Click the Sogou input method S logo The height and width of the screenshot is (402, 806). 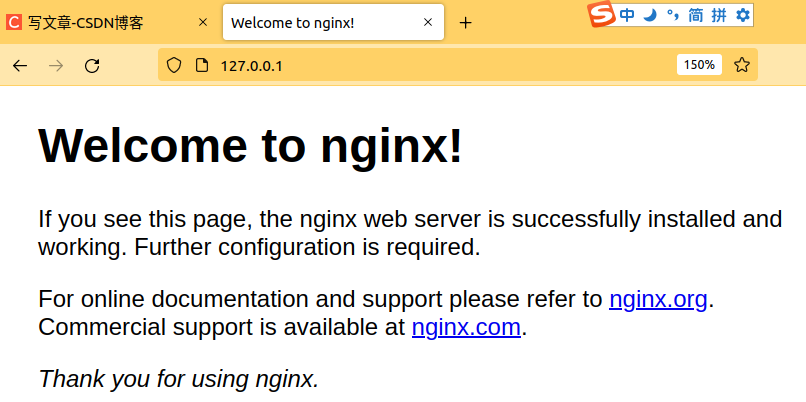click(x=601, y=14)
